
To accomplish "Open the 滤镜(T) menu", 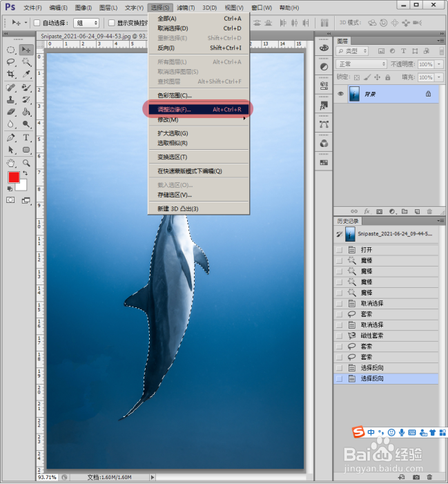I will point(186,8).
